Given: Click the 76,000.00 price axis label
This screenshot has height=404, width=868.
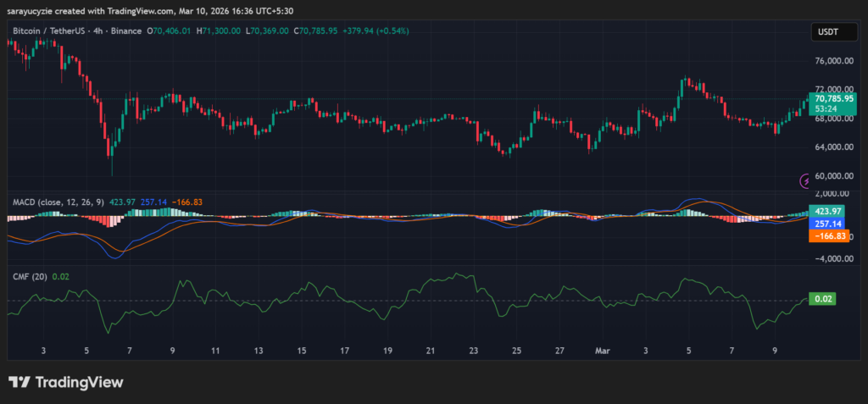Looking at the screenshot, I should pos(832,61).
